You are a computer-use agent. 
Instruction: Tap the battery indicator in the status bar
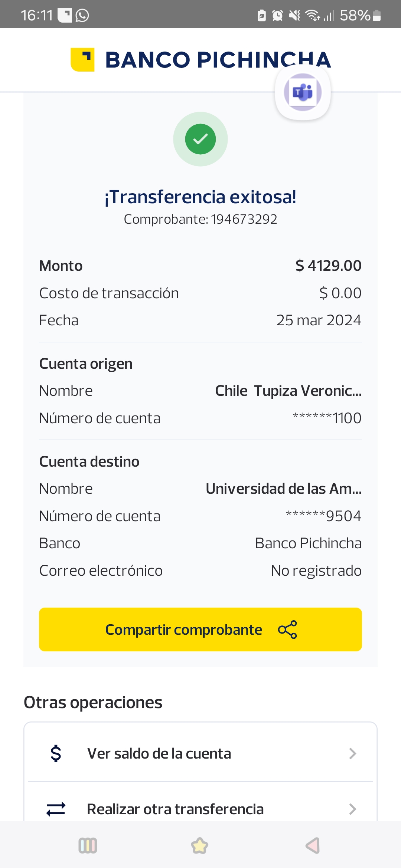point(376,16)
